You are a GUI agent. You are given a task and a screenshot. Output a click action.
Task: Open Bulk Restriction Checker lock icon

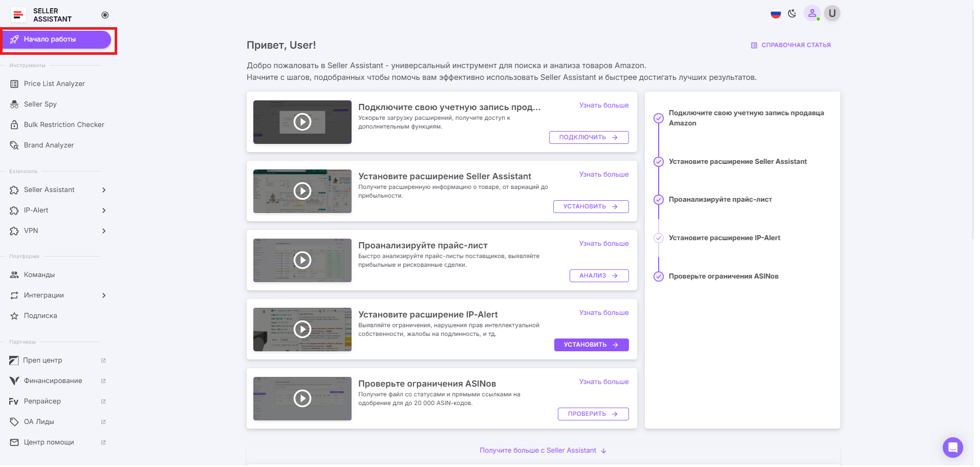[14, 125]
